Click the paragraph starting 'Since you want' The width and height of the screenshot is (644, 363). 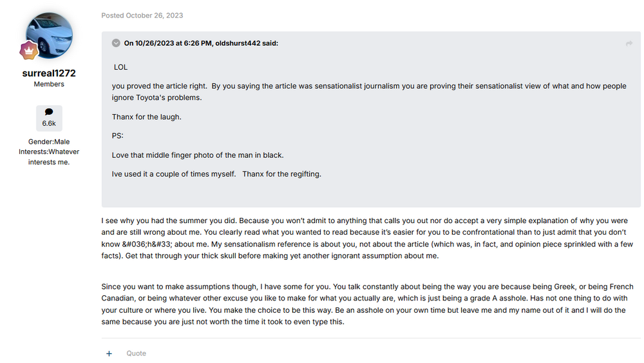[x=367, y=304]
